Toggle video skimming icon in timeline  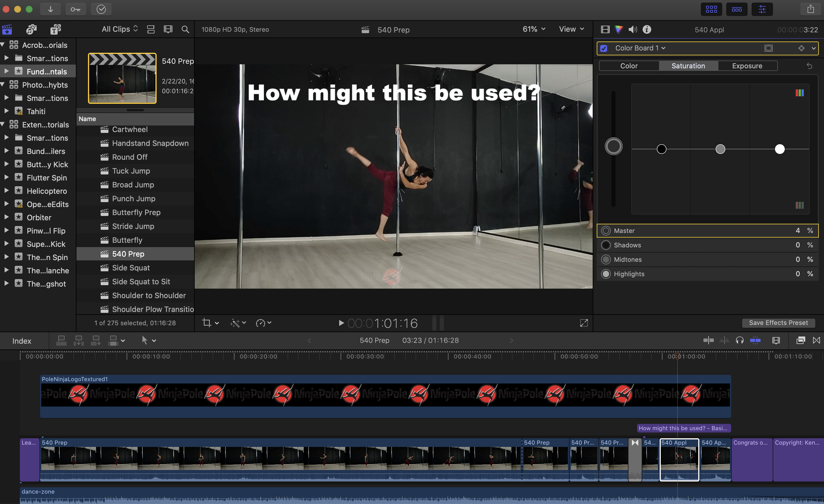(708, 340)
